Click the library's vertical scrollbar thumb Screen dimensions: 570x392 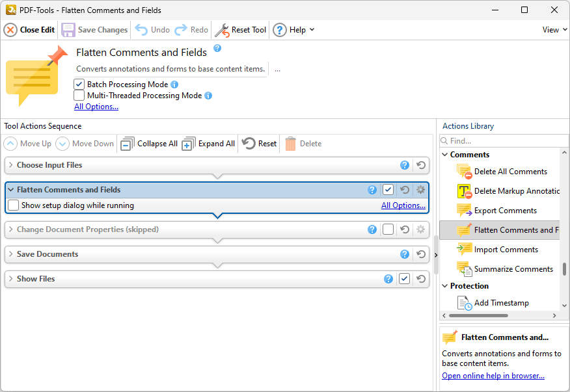coord(564,270)
